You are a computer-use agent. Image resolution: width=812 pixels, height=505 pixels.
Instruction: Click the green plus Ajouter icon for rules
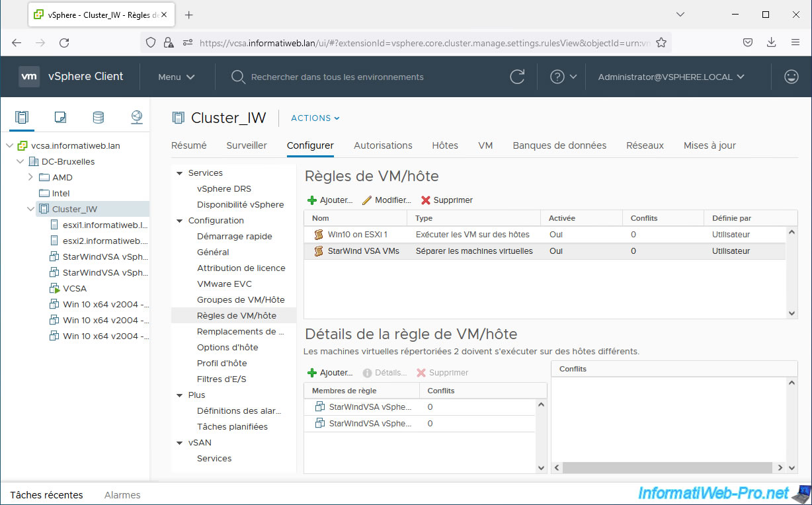pos(312,200)
